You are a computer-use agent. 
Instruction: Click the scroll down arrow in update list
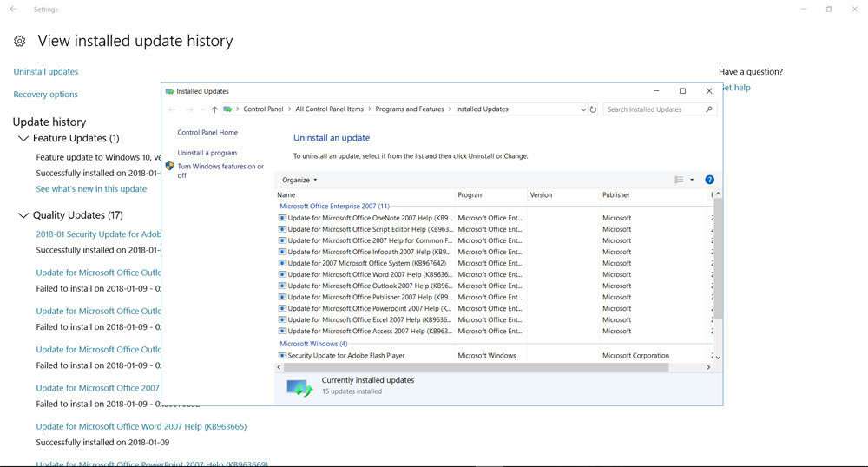(718, 358)
